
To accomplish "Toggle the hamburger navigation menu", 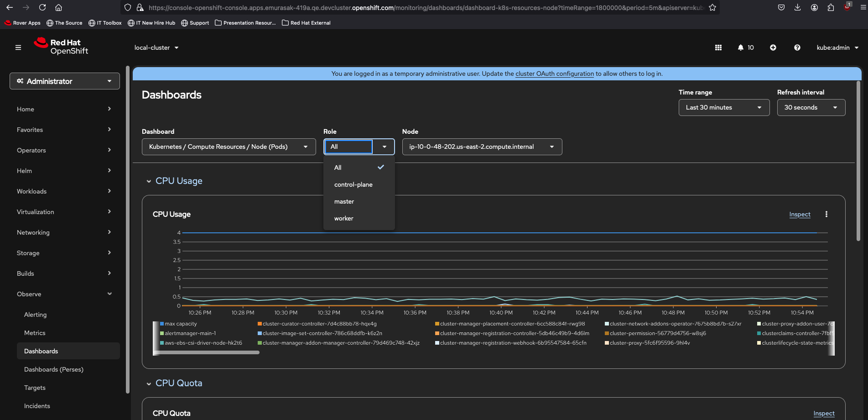I will [18, 47].
